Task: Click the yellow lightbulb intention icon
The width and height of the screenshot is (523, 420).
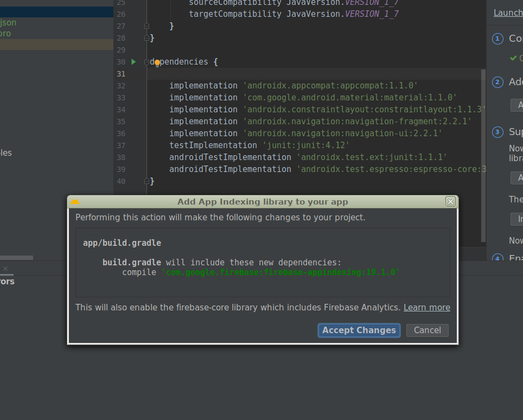Action: pos(157,62)
